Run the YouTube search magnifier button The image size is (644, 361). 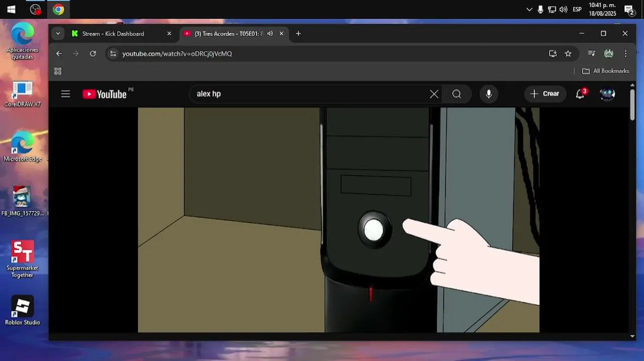pos(456,94)
